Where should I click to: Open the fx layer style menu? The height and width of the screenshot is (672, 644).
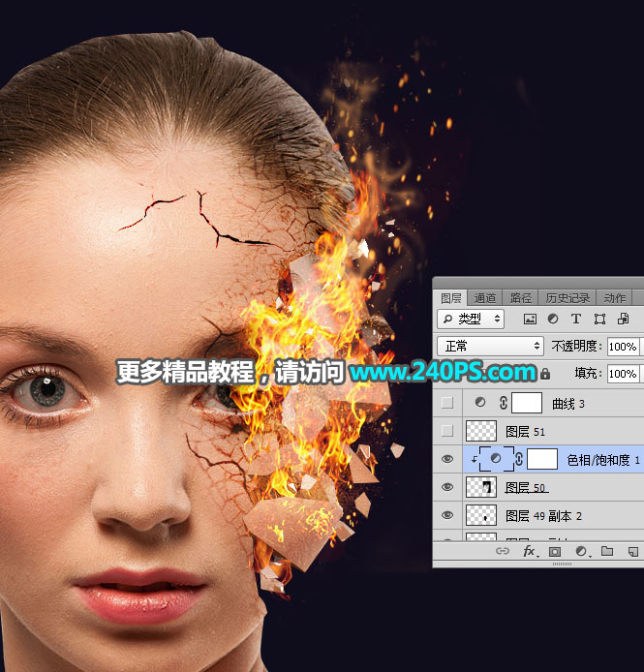pyautogui.click(x=530, y=551)
